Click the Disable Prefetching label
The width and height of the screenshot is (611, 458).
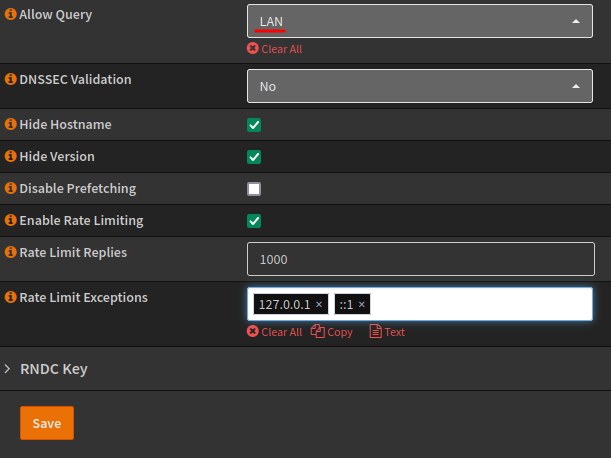[78, 189]
